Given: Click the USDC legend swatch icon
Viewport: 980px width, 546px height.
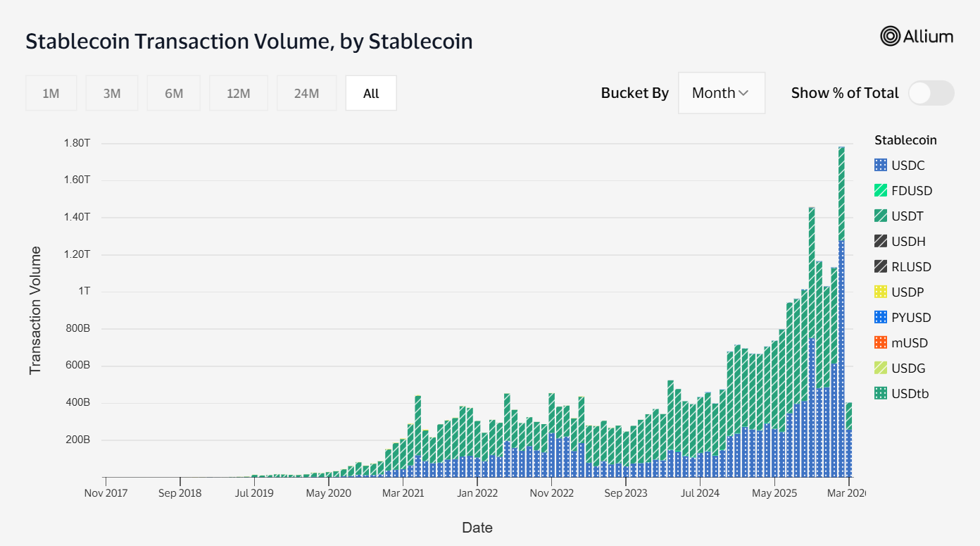Looking at the screenshot, I should click(x=880, y=165).
